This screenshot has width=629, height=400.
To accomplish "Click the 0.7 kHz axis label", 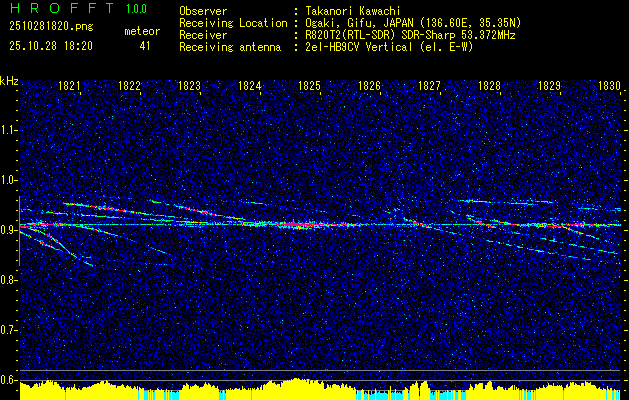I will tap(8, 330).
